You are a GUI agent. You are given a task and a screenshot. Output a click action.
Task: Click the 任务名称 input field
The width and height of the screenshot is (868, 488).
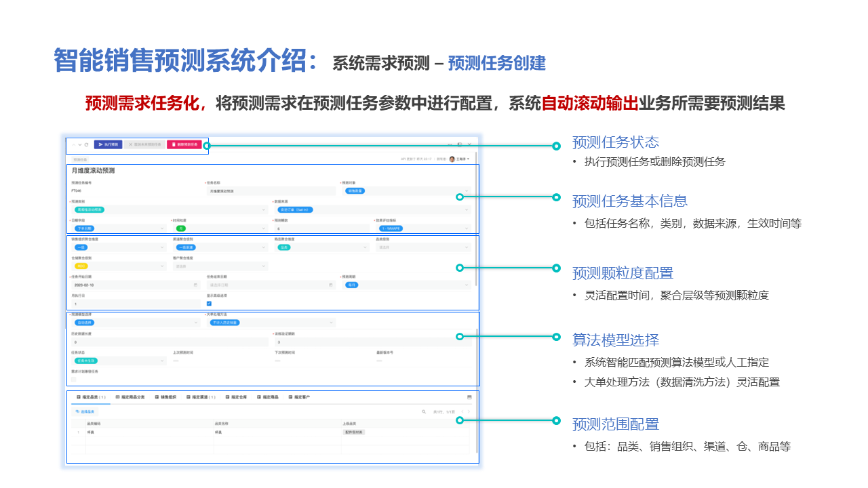[x=271, y=191]
